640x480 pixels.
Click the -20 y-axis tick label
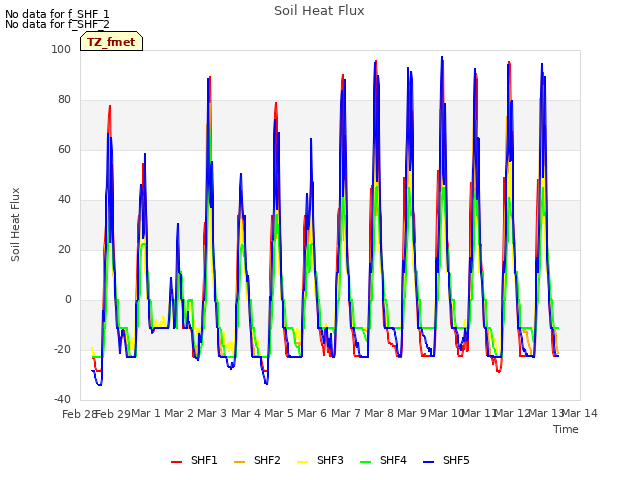(x=62, y=349)
